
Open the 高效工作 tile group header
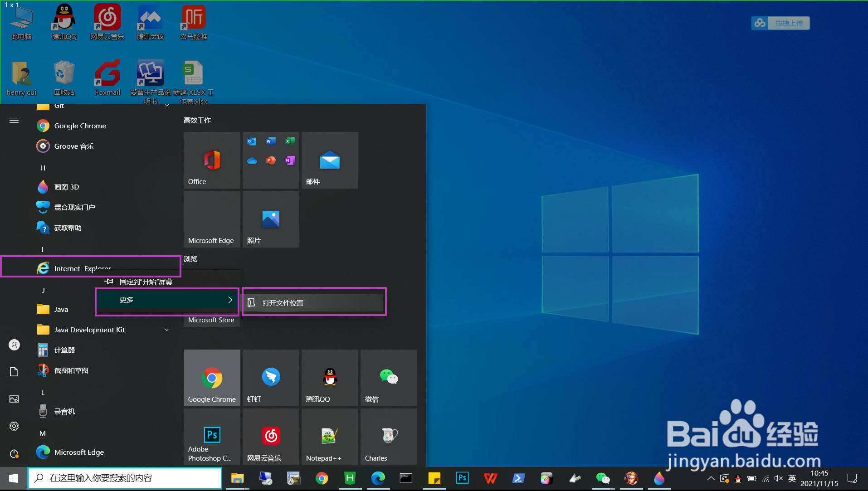[x=197, y=120]
